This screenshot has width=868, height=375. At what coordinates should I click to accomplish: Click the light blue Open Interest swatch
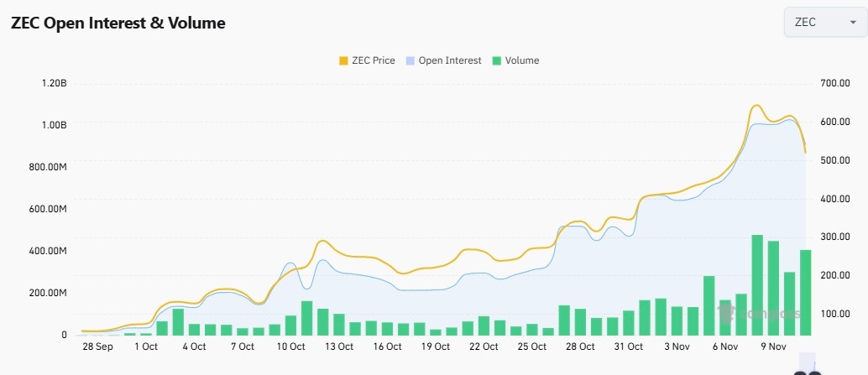tap(410, 60)
